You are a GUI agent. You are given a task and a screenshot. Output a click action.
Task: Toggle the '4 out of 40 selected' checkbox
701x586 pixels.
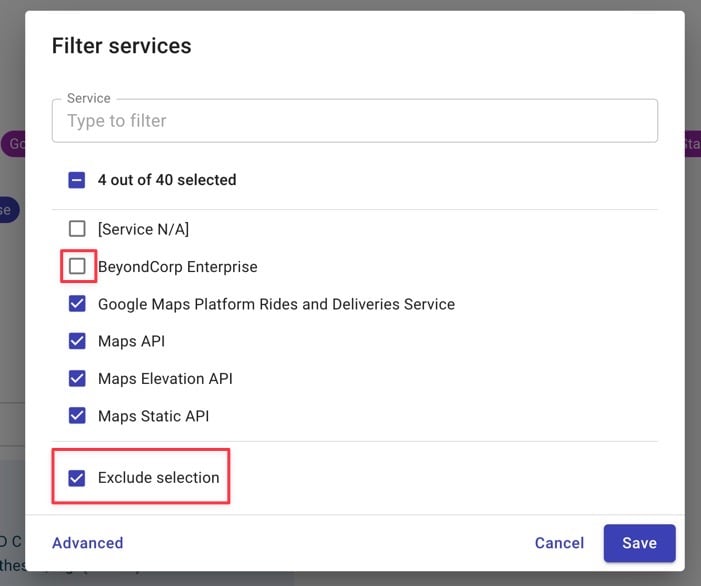coord(77,180)
